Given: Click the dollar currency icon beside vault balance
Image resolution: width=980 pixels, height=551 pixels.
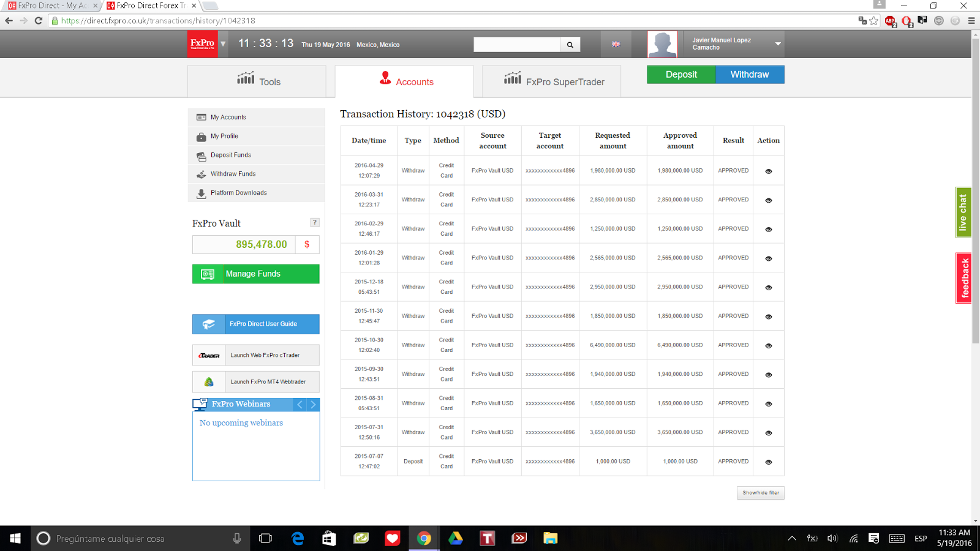Looking at the screenshot, I should [307, 245].
